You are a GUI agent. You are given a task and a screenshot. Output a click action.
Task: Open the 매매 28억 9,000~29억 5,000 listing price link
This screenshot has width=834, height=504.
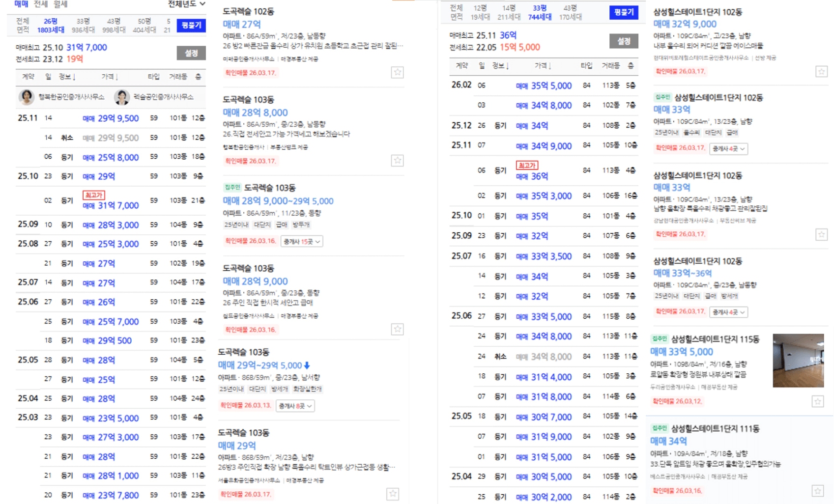click(x=278, y=201)
